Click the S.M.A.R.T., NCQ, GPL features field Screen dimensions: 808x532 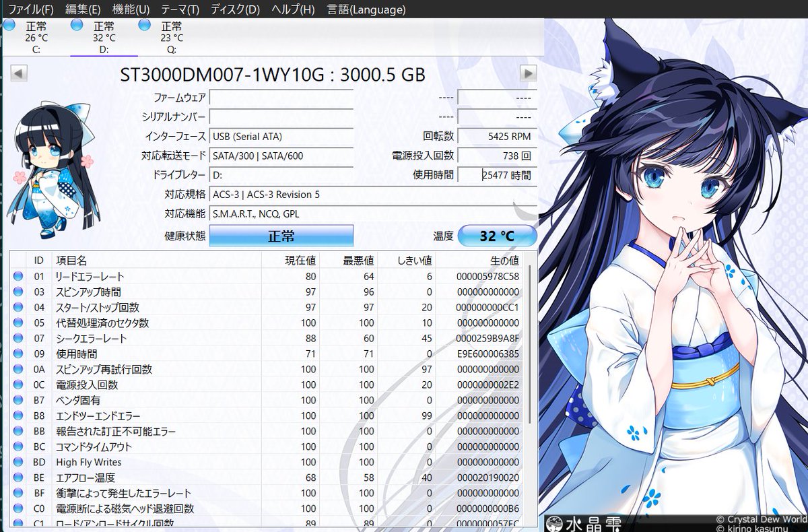click(x=373, y=214)
